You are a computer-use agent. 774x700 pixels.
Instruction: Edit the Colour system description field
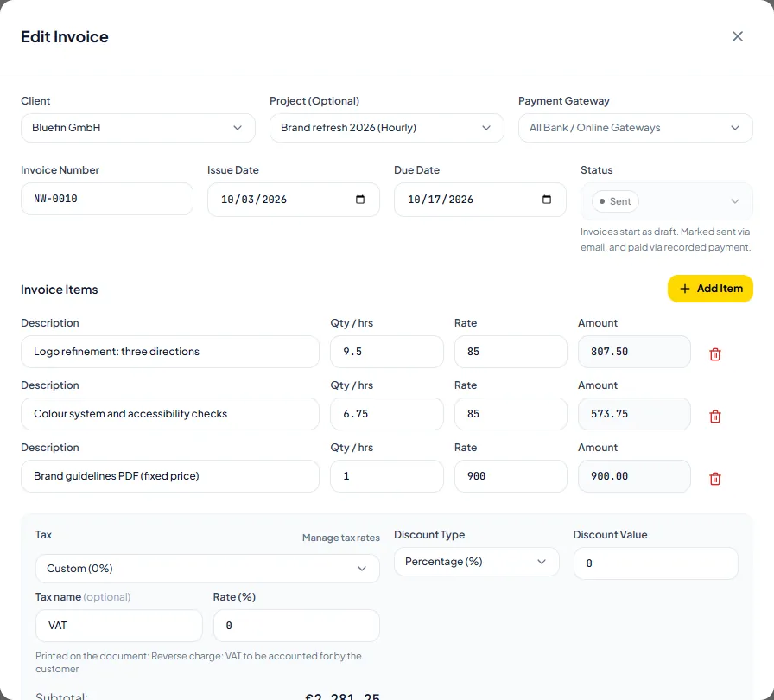click(170, 414)
